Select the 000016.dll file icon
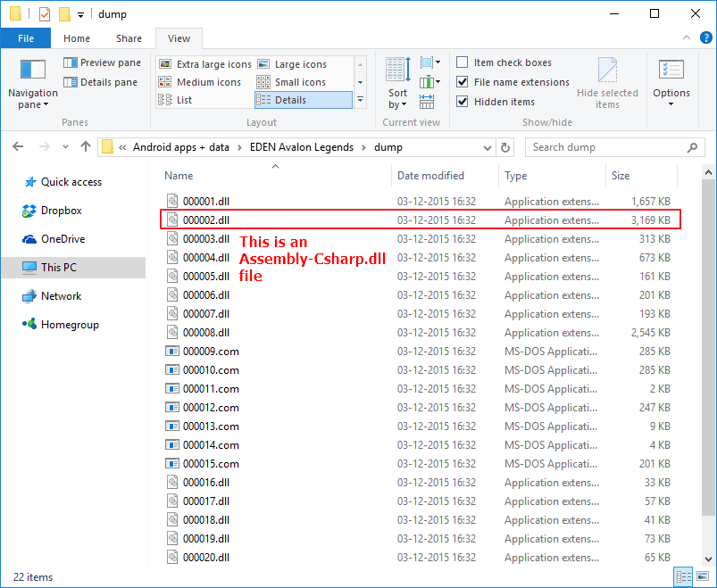Screen dimensions: 717x588 172,483
